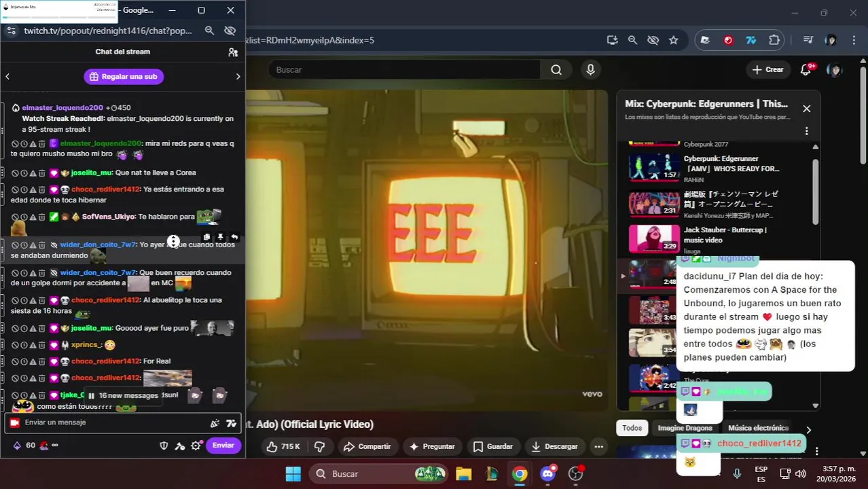Image resolution: width=868 pixels, height=489 pixels.
Task: Close the Cyberpunk Edgerunners mix playlist panel
Action: [x=806, y=109]
